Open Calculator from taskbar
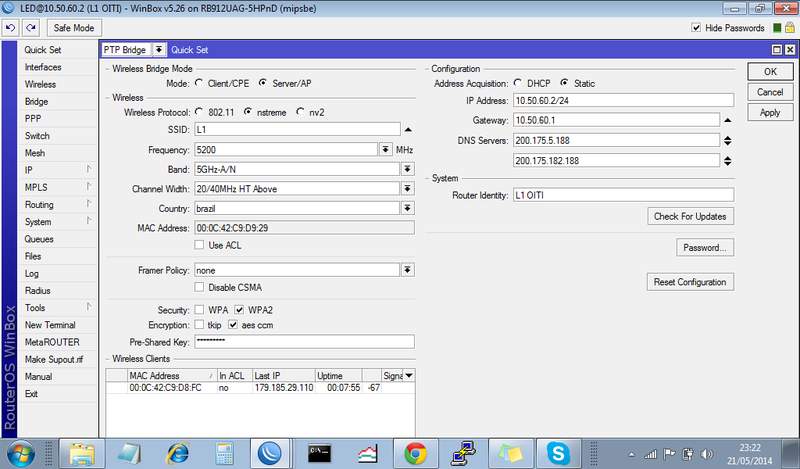This screenshot has height=469, width=800. pos(224,454)
